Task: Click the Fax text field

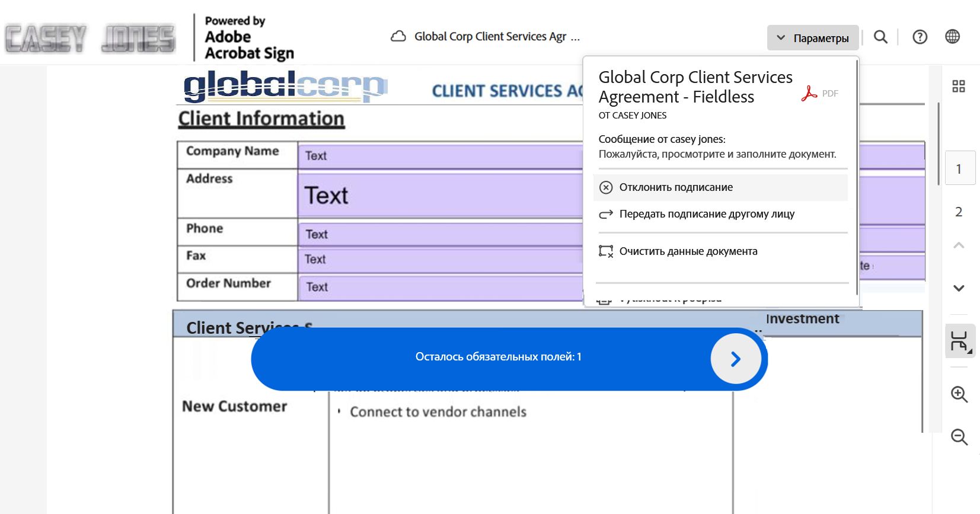Action: [x=440, y=259]
